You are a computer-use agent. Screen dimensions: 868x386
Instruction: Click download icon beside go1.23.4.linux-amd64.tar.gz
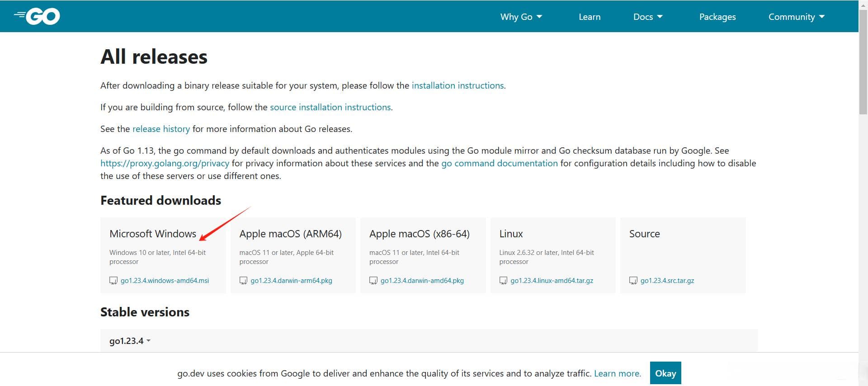(503, 281)
